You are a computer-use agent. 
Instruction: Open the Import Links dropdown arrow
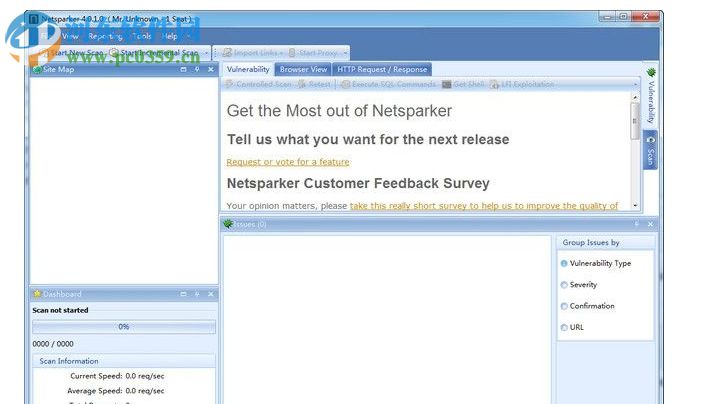click(281, 53)
